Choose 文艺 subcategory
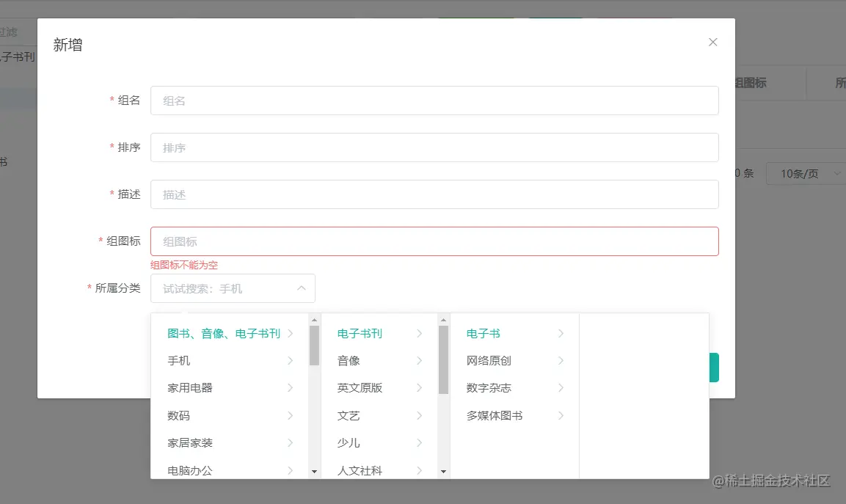The height and width of the screenshot is (504, 846). tap(349, 415)
